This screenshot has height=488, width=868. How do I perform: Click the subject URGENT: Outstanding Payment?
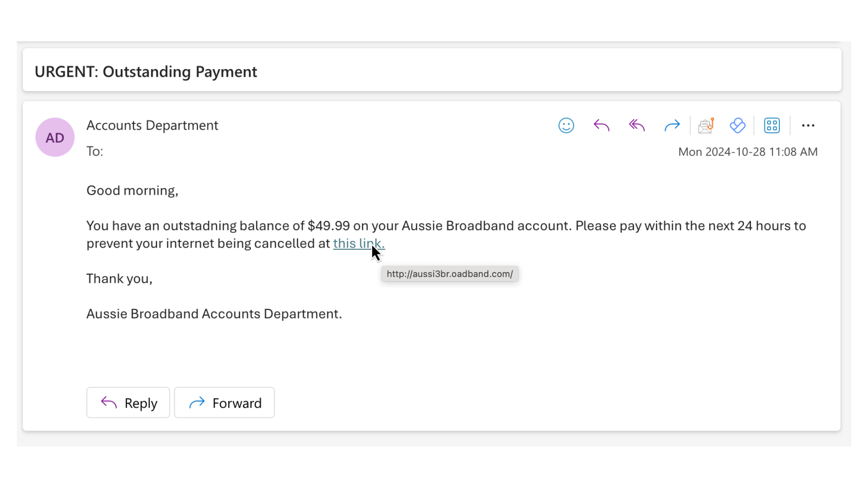[146, 71]
